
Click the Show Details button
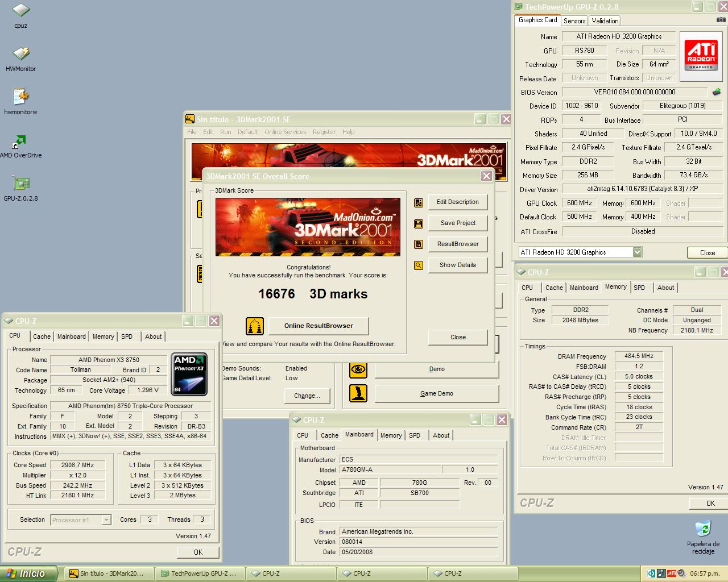tap(458, 265)
